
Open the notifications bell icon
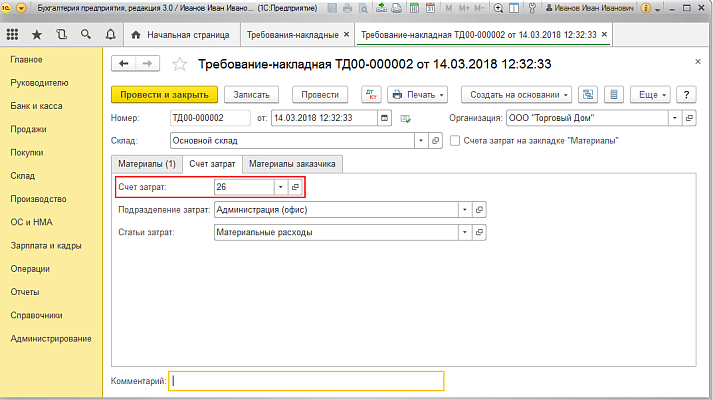(x=109, y=35)
